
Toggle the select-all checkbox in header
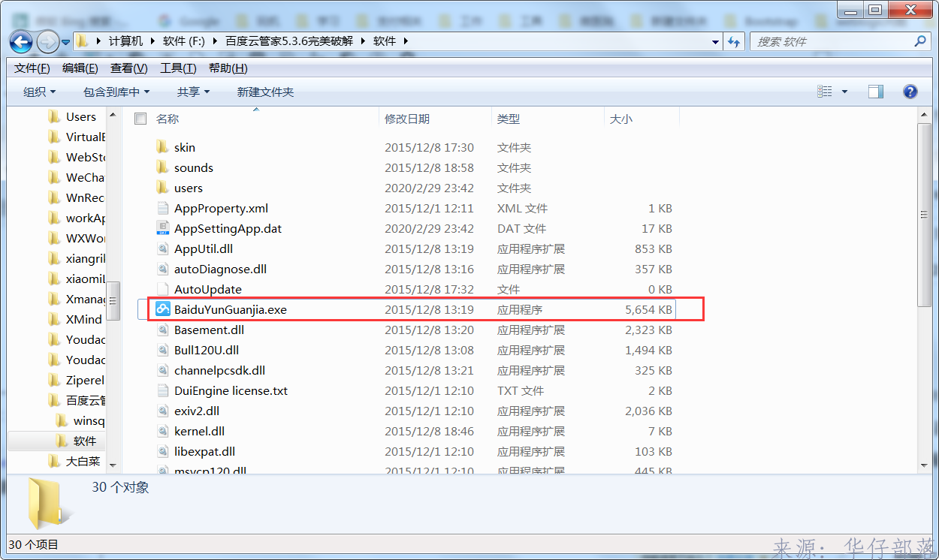click(x=140, y=119)
